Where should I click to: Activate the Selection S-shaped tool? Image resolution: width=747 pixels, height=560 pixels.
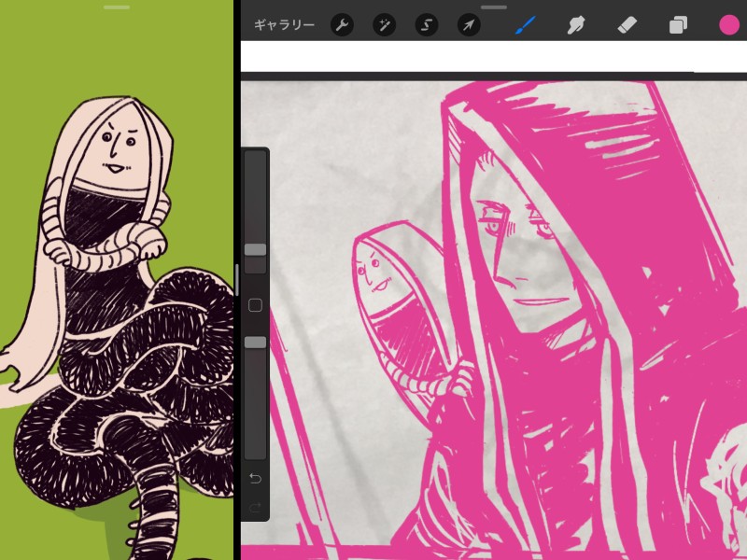(427, 25)
